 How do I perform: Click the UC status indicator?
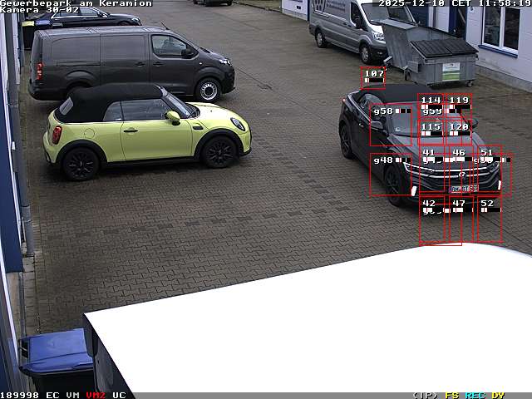coord(119,395)
